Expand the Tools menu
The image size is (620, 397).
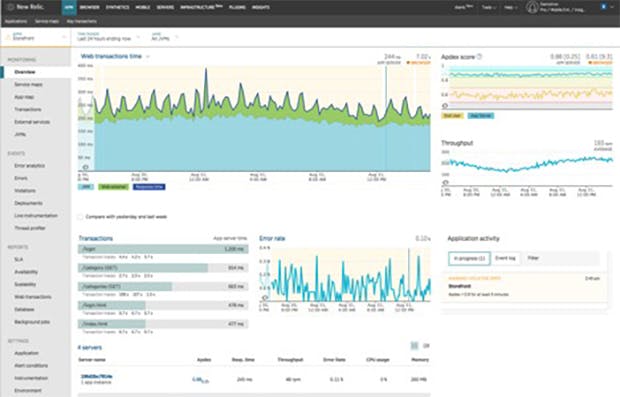[488, 7]
